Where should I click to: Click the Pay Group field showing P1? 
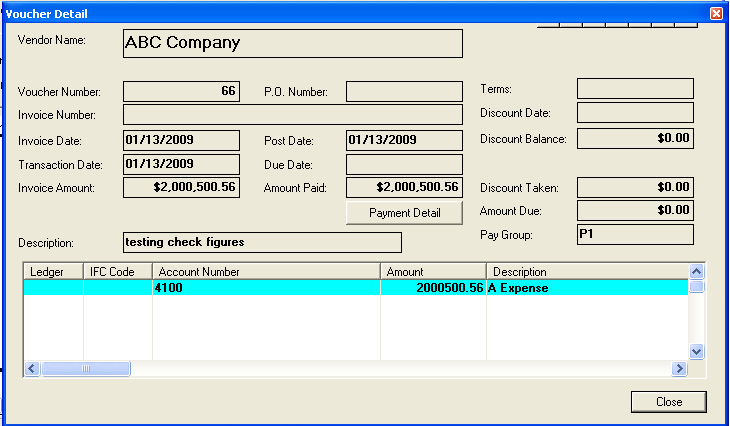tap(635, 234)
